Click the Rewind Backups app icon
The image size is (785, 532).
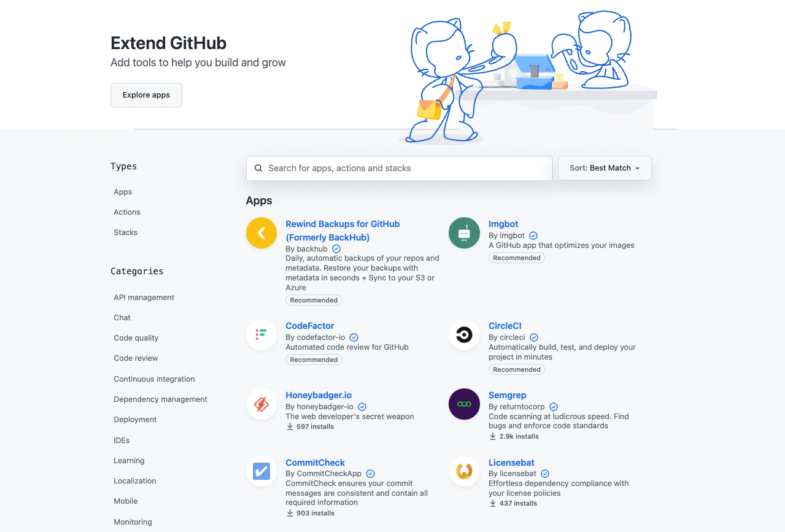(x=261, y=233)
